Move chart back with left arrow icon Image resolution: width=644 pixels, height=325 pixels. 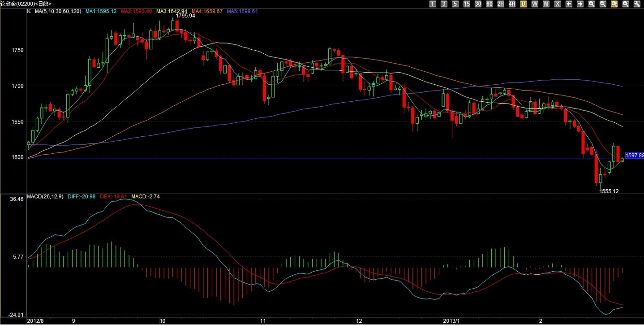569,4
